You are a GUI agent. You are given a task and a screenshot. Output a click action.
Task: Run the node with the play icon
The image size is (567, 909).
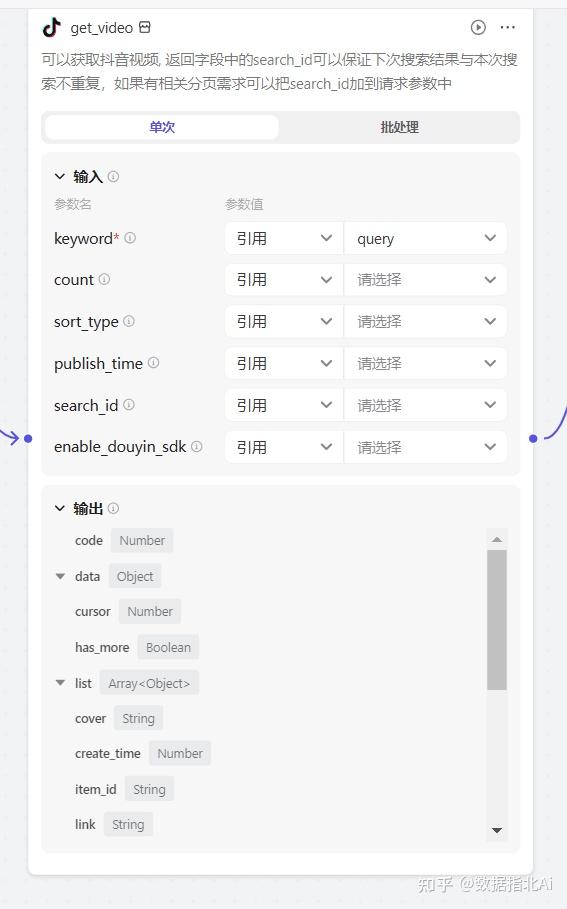coord(478,27)
